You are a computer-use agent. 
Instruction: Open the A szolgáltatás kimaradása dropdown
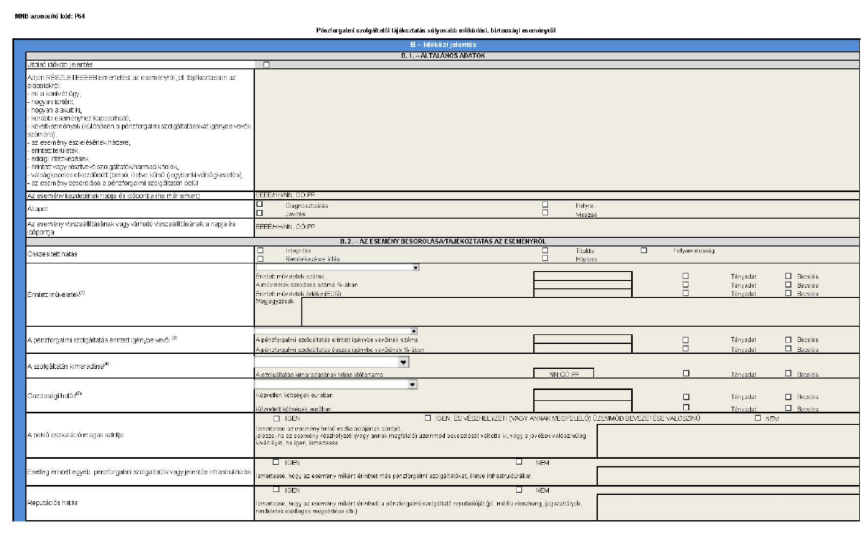(x=332, y=362)
